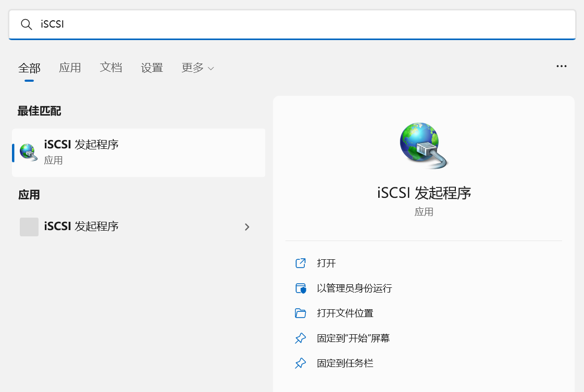Click the gray placeholder icon under 应用

[29, 226]
